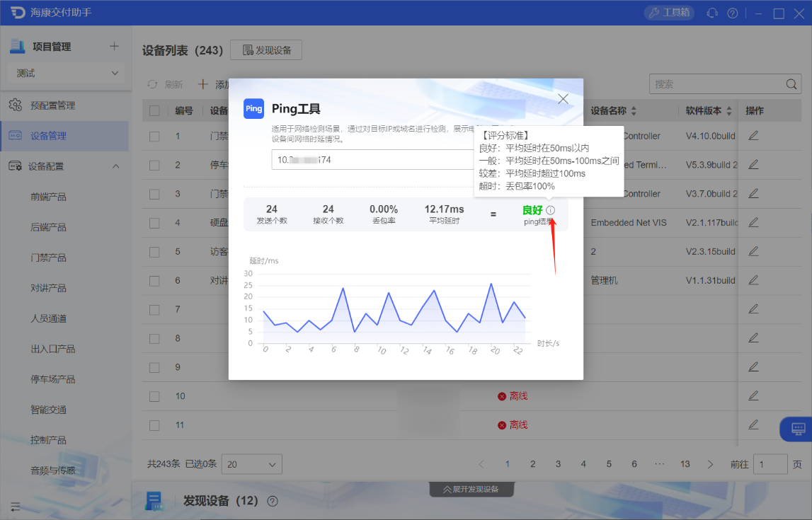The width and height of the screenshot is (812, 520).
Task: Toggle the select-all header checkbox
Action: pos(154,111)
